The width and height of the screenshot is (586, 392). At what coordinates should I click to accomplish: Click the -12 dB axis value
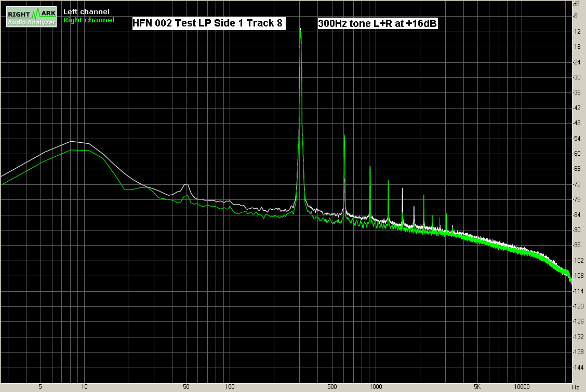point(577,31)
